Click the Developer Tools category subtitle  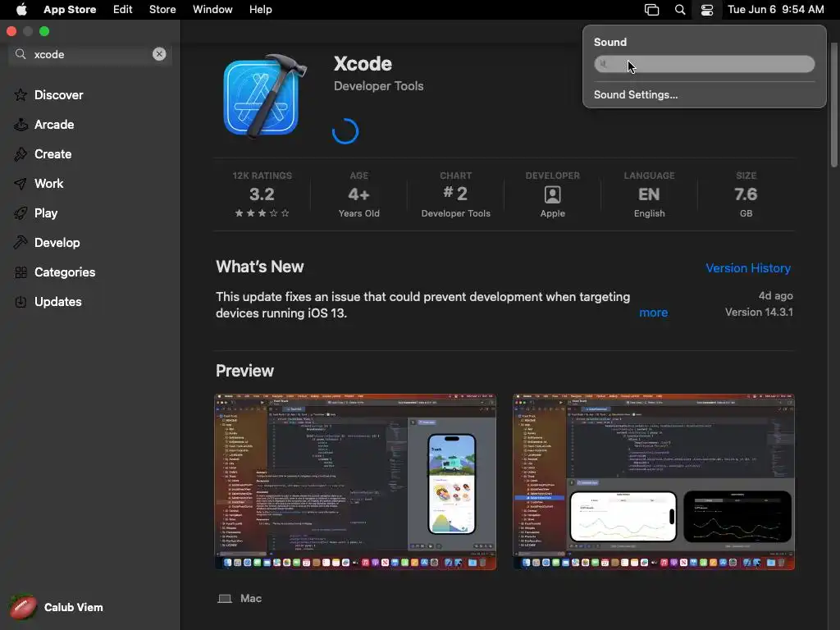point(378,85)
